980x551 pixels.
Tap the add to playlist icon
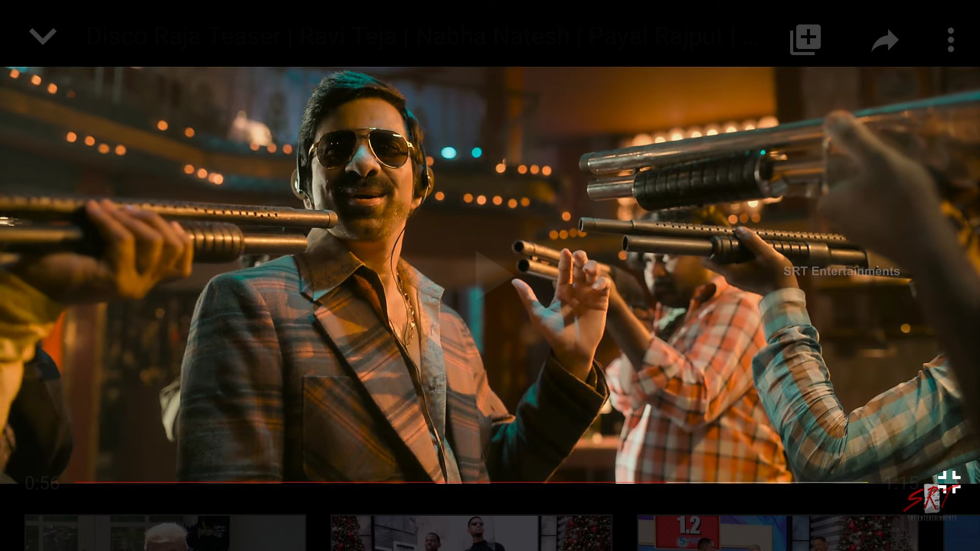tap(805, 39)
